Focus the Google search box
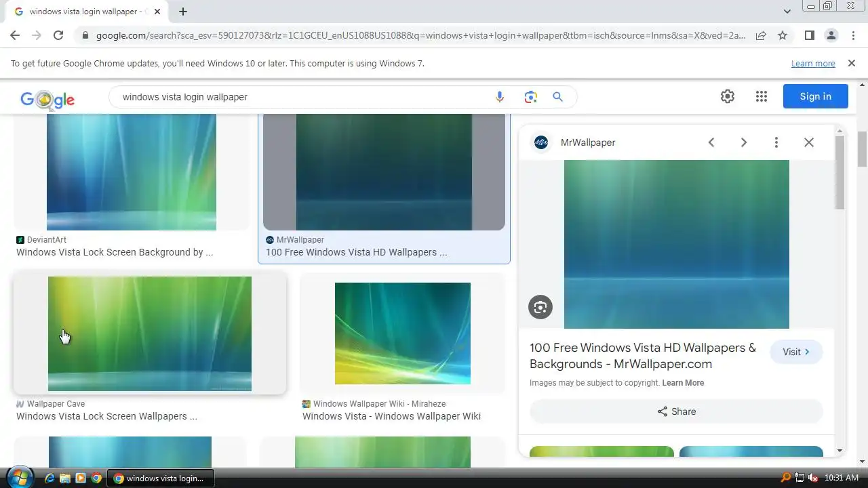The width and height of the screenshot is (868, 488). [305, 97]
